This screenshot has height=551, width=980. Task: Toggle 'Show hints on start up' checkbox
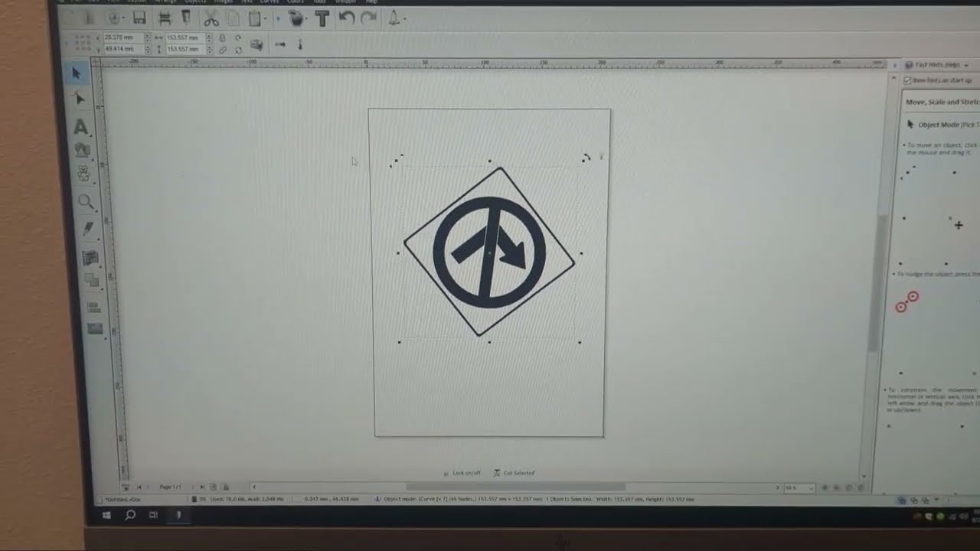pos(908,80)
